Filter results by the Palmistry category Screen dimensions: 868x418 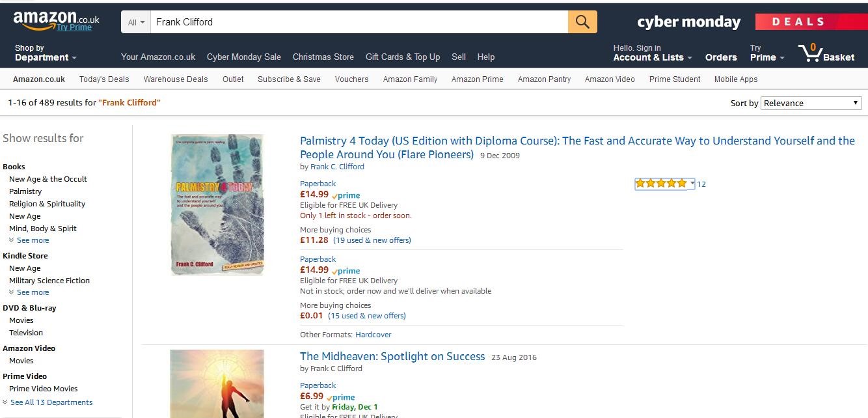25,191
